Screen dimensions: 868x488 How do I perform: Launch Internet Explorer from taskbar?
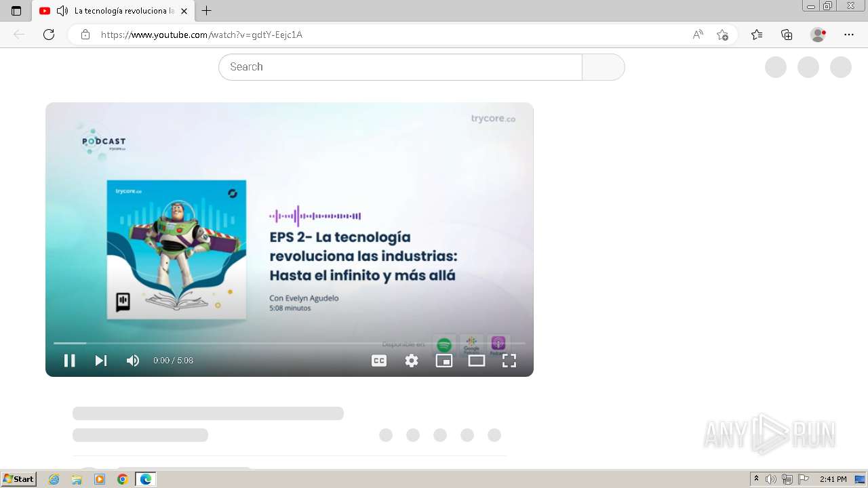54,479
